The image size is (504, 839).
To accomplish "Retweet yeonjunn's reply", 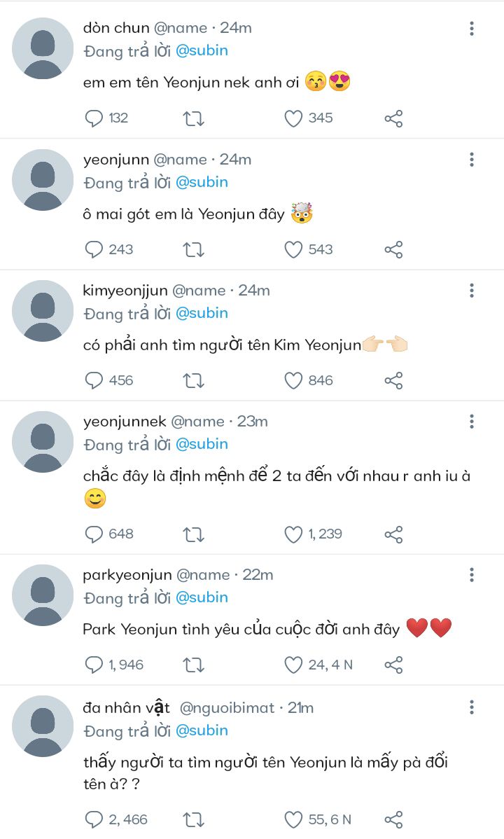I will click(x=193, y=249).
